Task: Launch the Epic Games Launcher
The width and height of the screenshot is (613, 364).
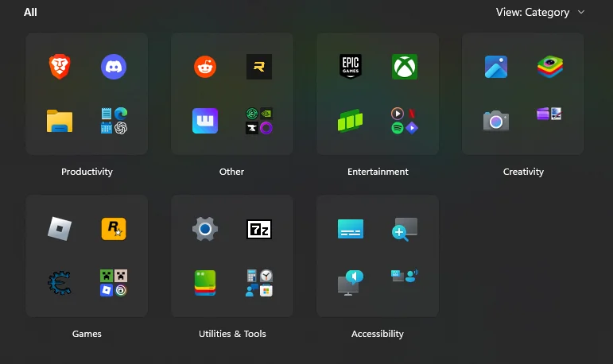Action: tap(351, 66)
